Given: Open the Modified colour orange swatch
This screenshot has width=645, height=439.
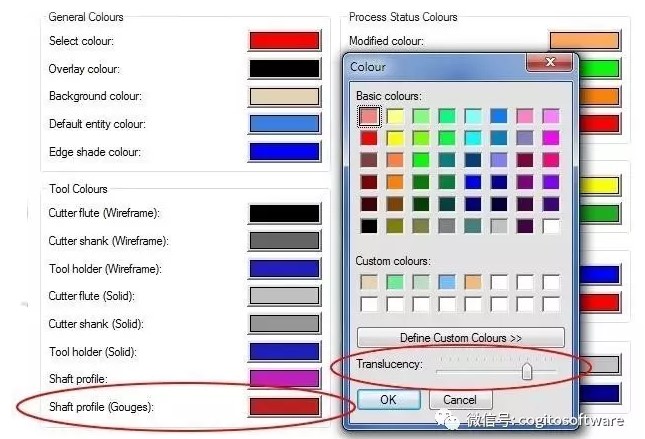Looking at the screenshot, I should click(585, 40).
